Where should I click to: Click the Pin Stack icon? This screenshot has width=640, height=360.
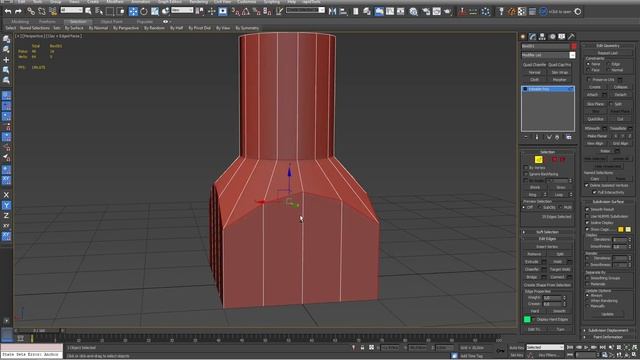click(x=526, y=138)
